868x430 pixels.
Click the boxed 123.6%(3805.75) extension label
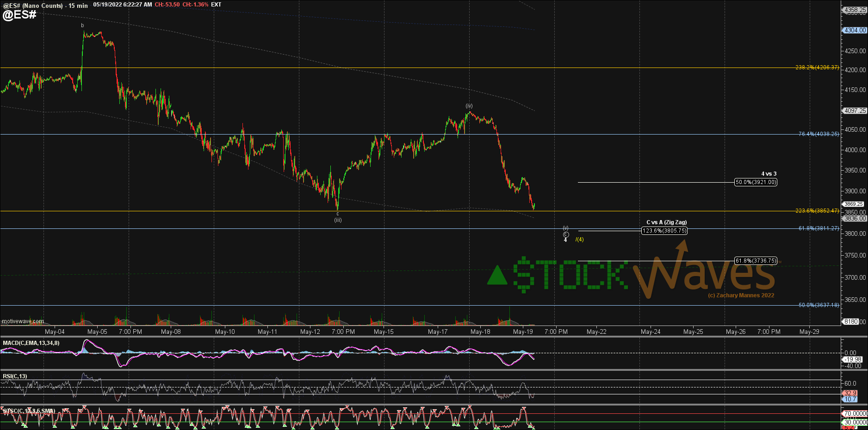point(664,231)
